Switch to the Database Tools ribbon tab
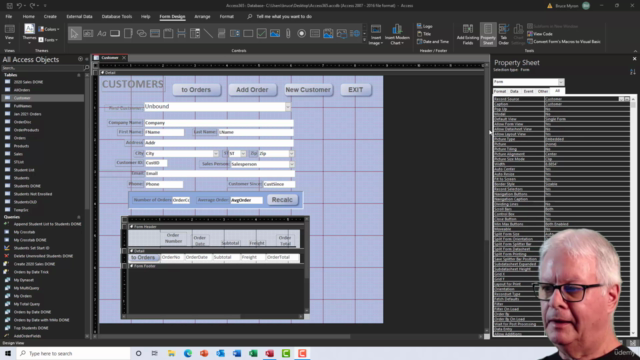This screenshot has width=640, height=360. (117, 17)
